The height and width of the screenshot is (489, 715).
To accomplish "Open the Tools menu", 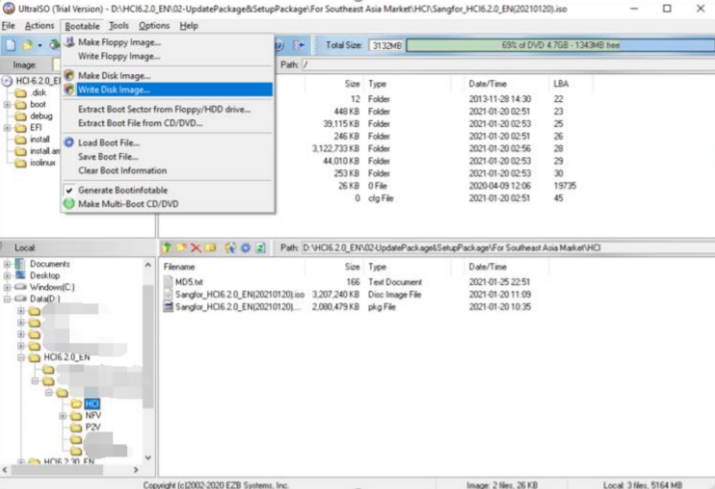I will pos(119,25).
